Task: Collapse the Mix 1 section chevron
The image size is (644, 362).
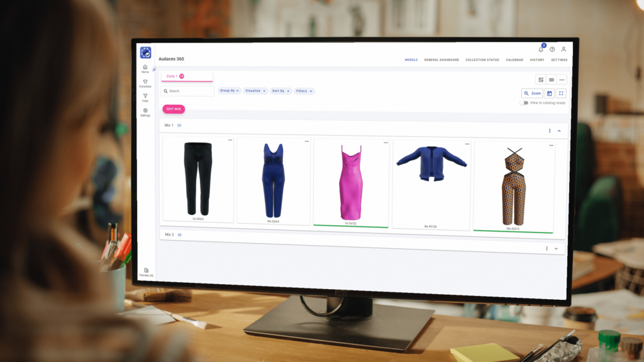Action: [557, 131]
